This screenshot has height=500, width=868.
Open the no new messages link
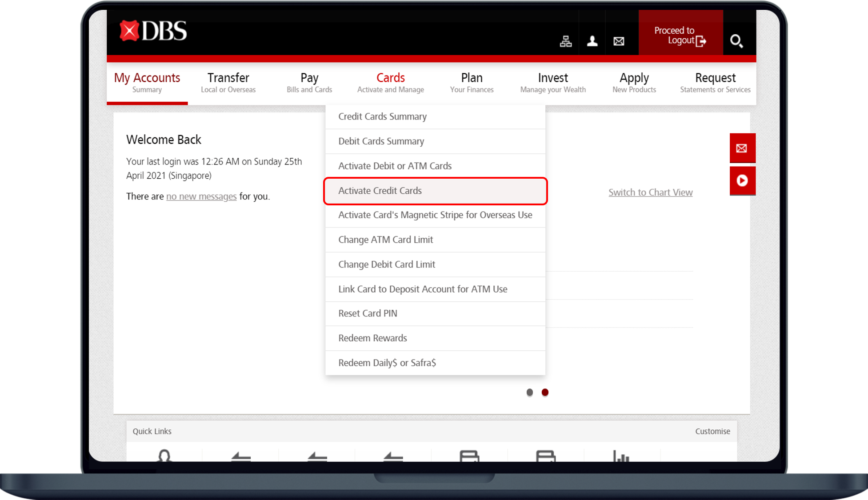point(201,196)
